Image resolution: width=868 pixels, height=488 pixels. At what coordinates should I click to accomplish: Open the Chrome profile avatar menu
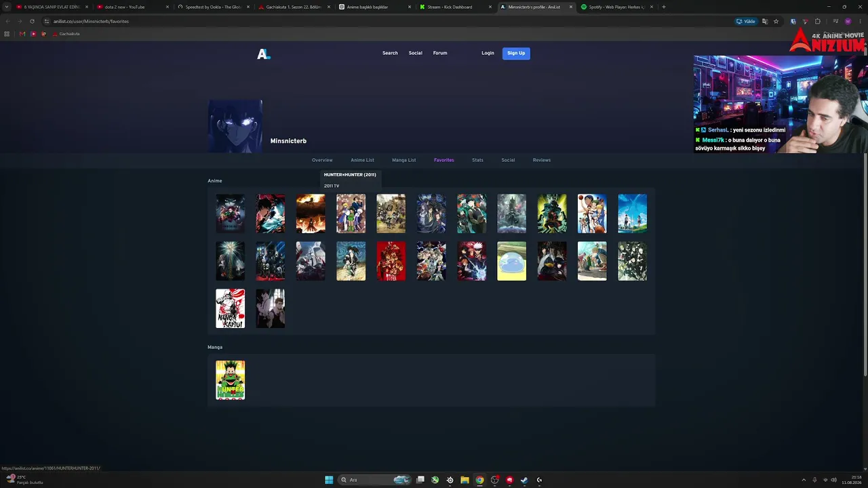(x=848, y=21)
